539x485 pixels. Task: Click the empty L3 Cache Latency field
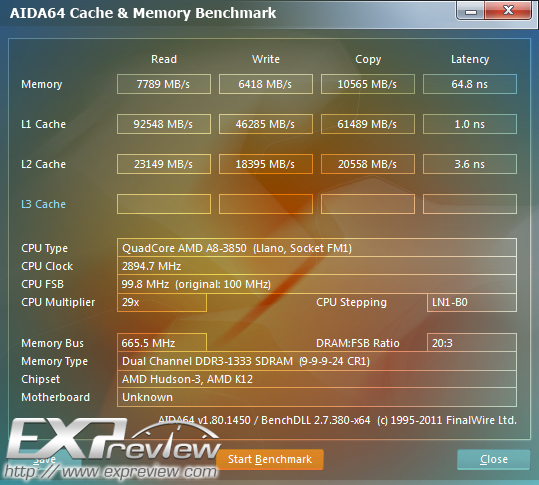[470, 204]
